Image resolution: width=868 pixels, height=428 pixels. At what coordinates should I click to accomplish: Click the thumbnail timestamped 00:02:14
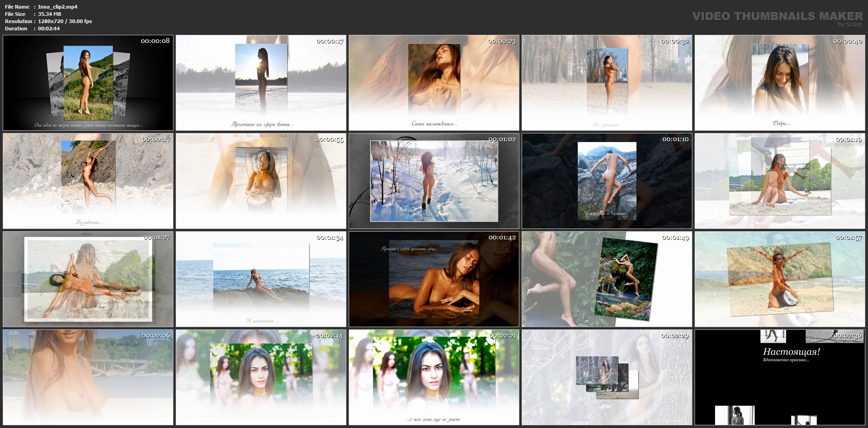click(261, 377)
